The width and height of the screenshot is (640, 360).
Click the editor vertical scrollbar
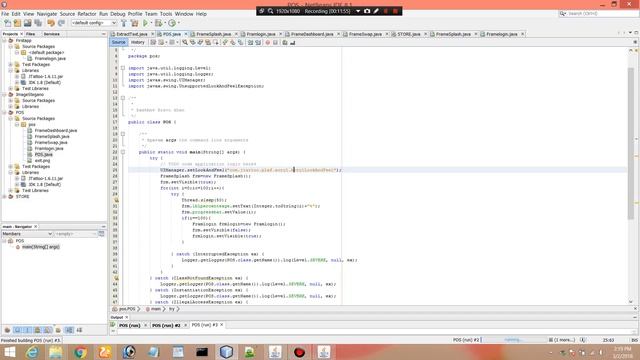(631, 143)
